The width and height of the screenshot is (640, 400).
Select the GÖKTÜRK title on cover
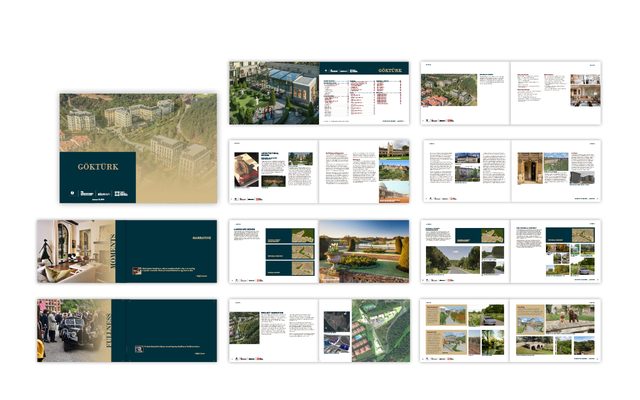point(98,167)
